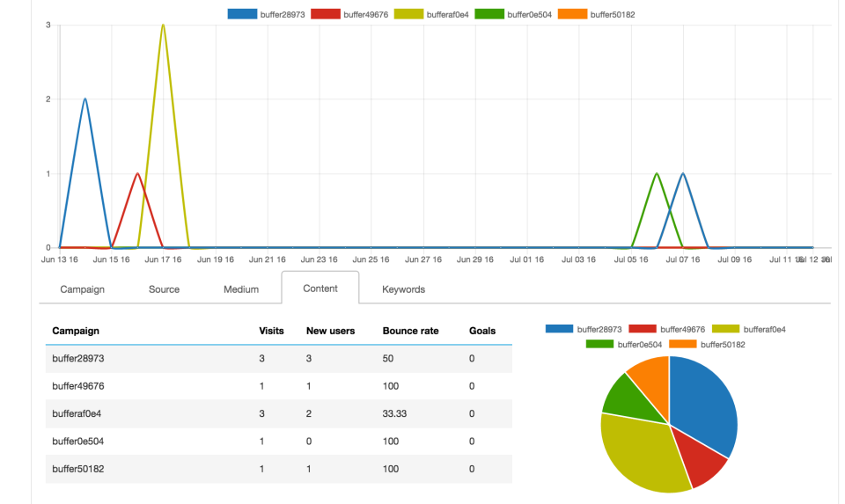This screenshot has height=504, width=845.
Task: Open the Source tab
Action: click(164, 289)
